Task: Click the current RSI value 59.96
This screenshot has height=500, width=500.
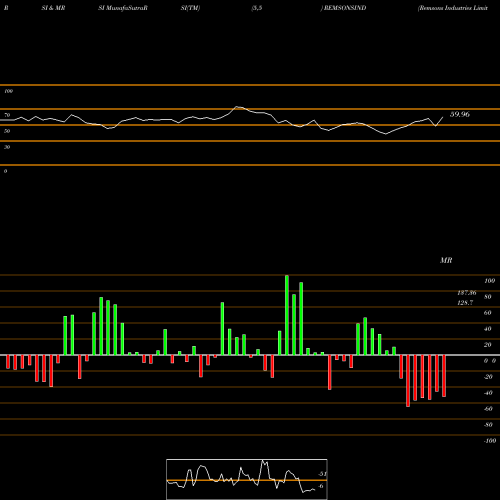Action: tap(460, 114)
